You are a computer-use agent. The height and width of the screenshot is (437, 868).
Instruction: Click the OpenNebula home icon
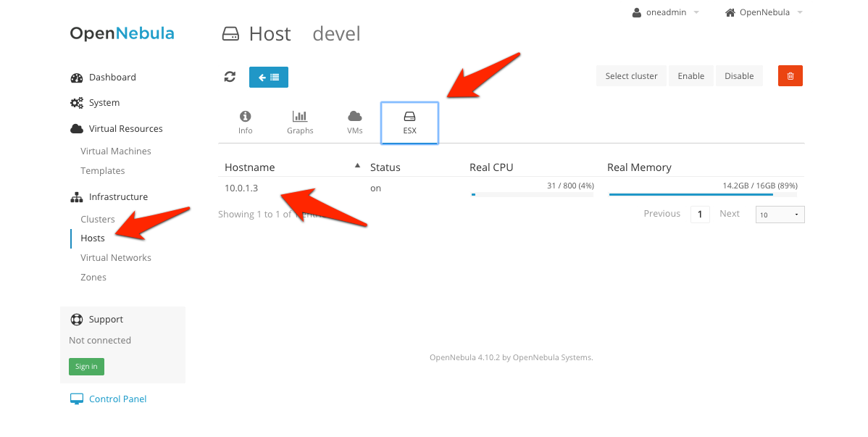pyautogui.click(x=730, y=12)
